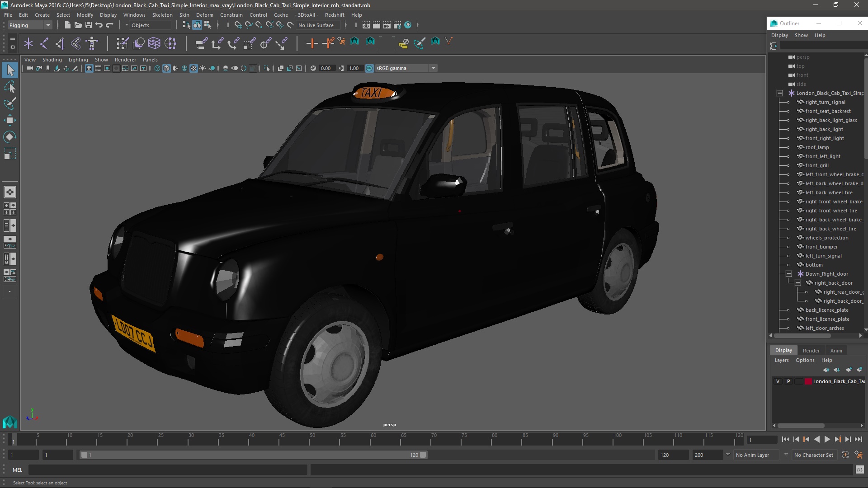The height and width of the screenshot is (488, 868).
Task: Toggle snap to curves icon
Action: coord(248,25)
